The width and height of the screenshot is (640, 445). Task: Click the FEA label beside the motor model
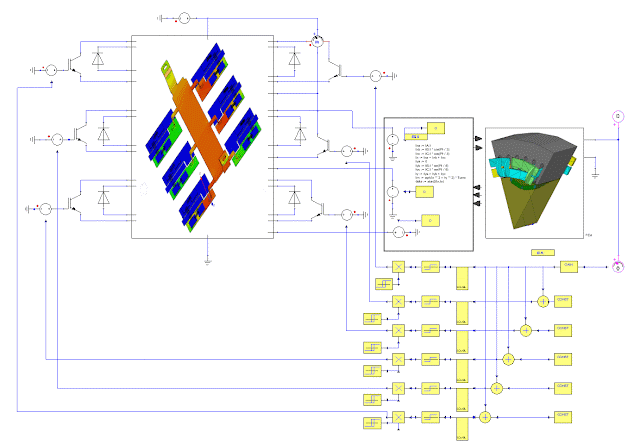point(589,235)
